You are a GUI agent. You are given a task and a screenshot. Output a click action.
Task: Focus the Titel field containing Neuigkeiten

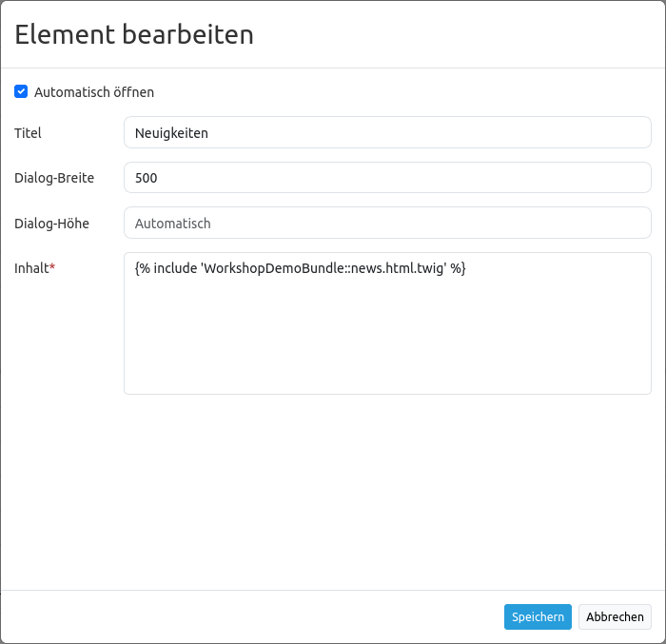coord(387,133)
